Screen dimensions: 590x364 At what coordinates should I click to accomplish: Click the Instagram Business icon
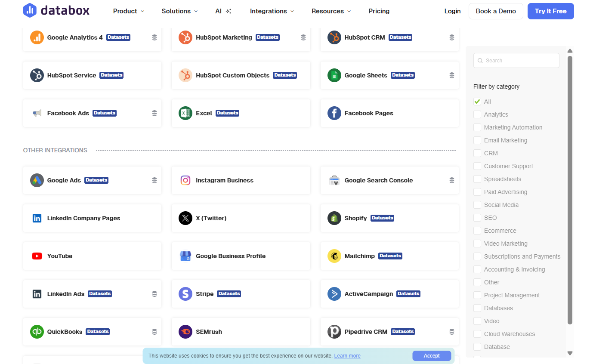click(185, 180)
